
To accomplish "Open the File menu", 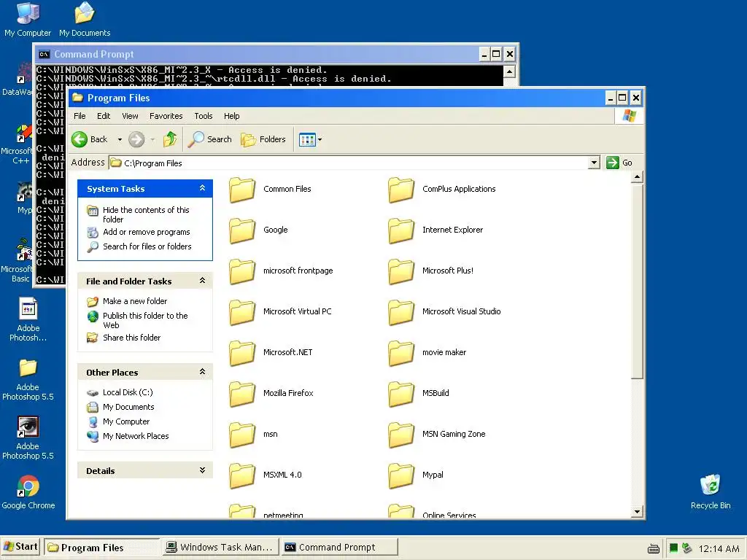I will click(x=80, y=116).
